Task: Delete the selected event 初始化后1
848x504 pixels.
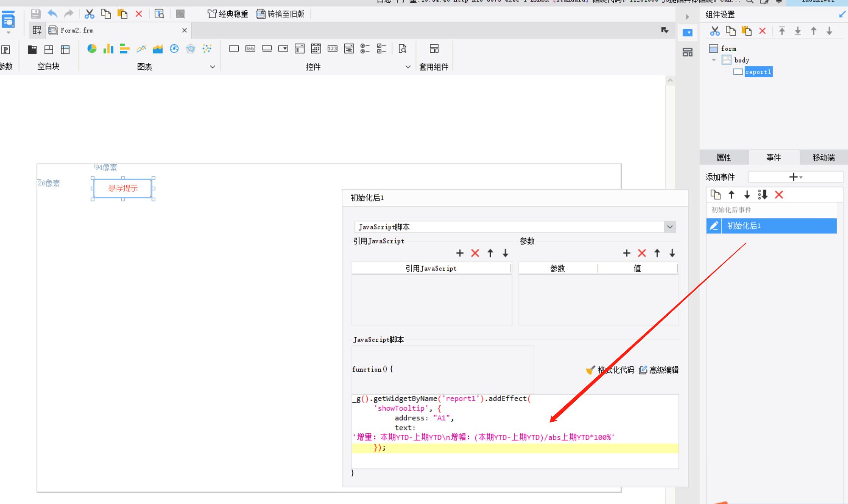Action: coord(779,195)
